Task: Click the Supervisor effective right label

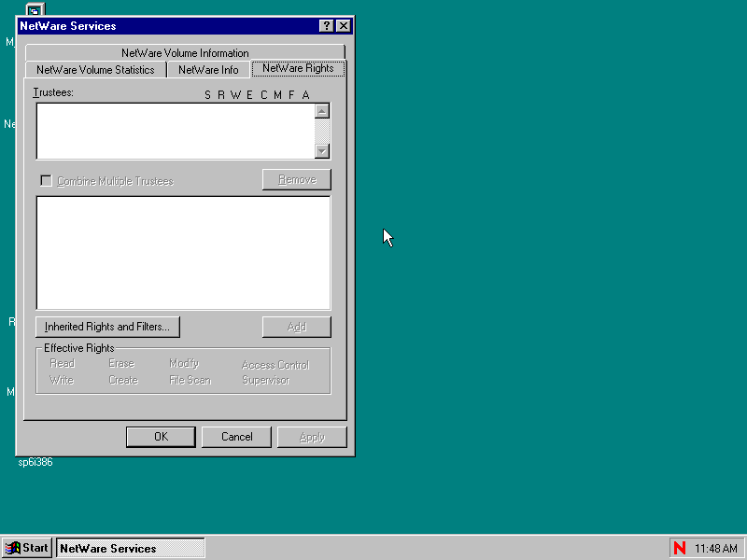Action: 266,380
